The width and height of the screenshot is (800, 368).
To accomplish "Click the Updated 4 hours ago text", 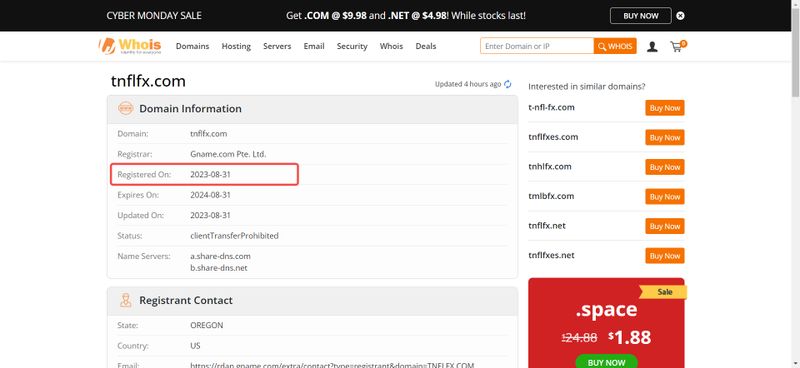I will (x=468, y=84).
